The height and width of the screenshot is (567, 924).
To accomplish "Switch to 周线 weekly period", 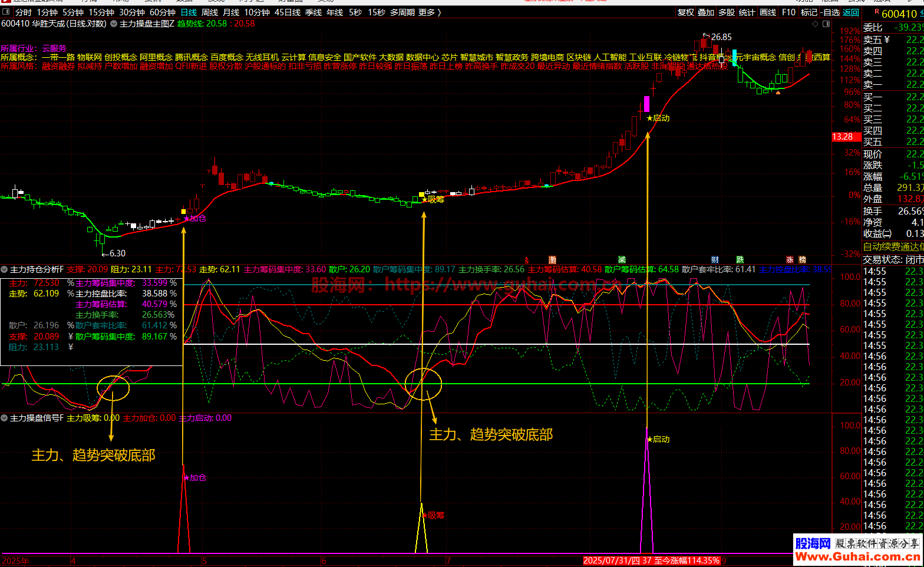I will pyautogui.click(x=210, y=12).
